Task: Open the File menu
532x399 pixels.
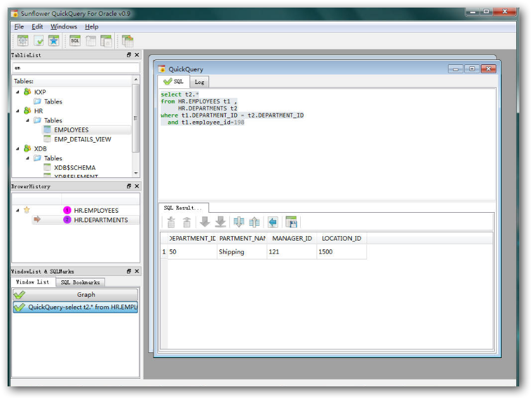Action: pos(19,27)
